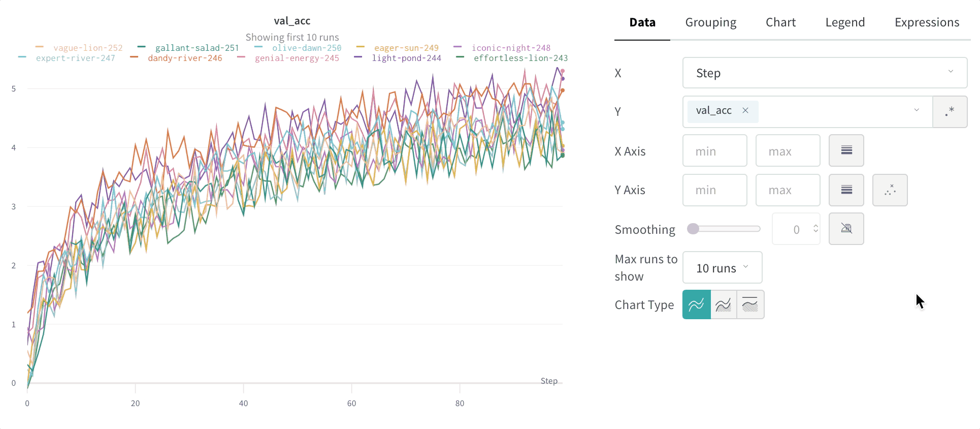
Task: Expand the Y metric selection dropdown
Action: tap(916, 111)
